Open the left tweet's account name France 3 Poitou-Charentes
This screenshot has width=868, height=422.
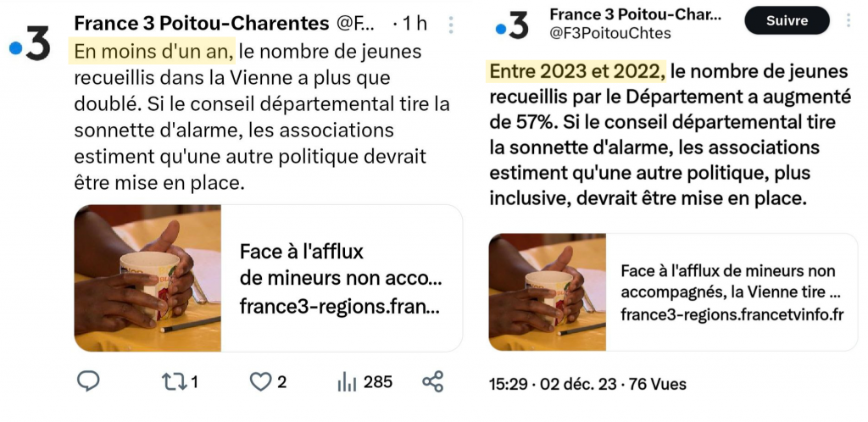point(201,23)
